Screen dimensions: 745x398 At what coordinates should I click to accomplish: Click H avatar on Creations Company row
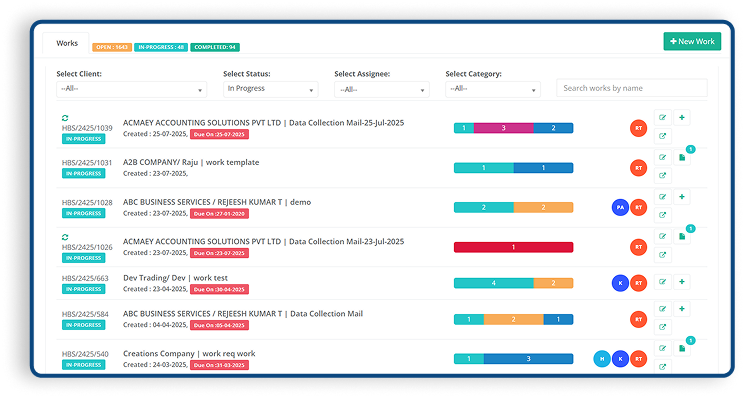coord(602,359)
